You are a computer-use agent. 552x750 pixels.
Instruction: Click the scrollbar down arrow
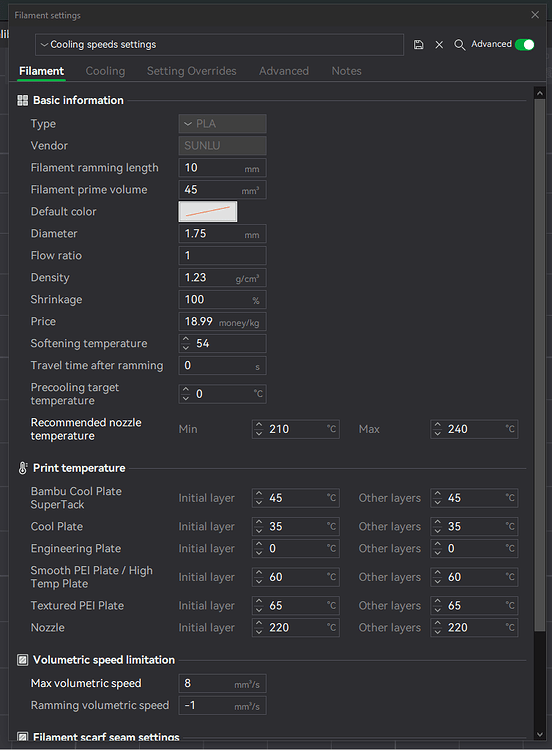(540, 734)
